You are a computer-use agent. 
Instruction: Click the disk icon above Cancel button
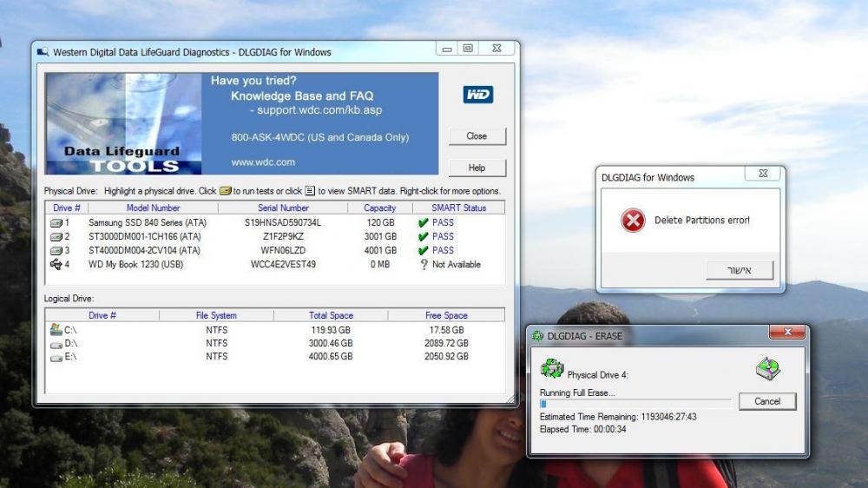(x=768, y=368)
